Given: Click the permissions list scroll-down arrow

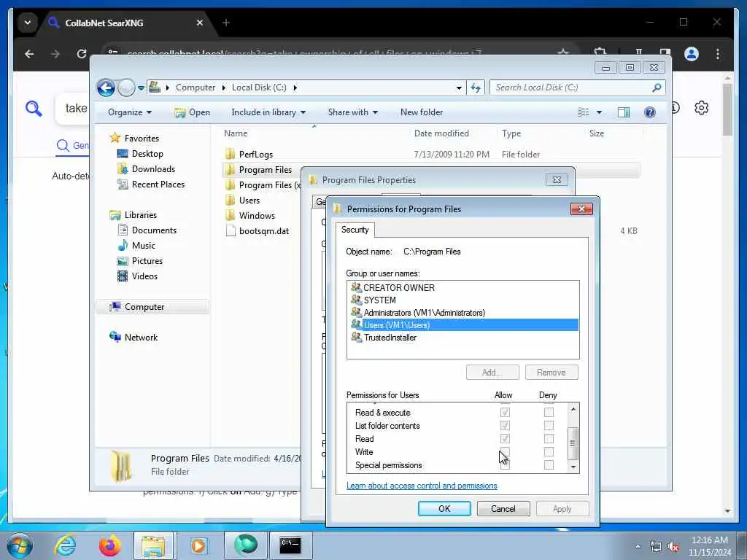Looking at the screenshot, I should coord(573,467).
